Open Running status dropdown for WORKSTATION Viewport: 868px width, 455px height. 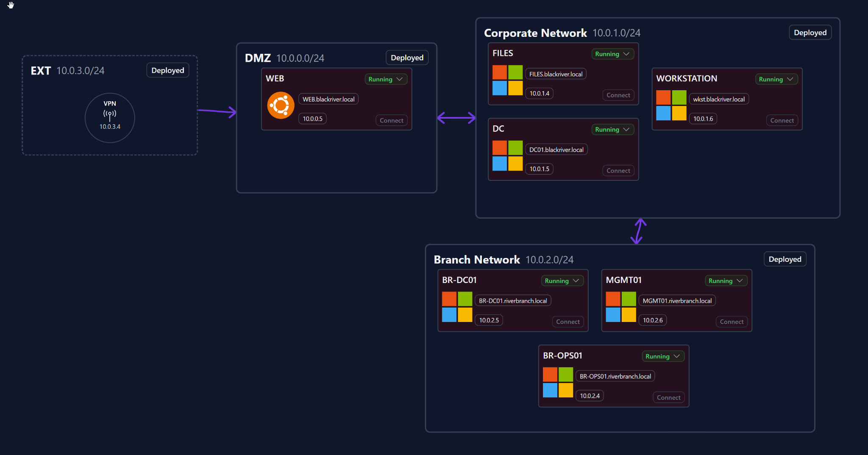[776, 79]
